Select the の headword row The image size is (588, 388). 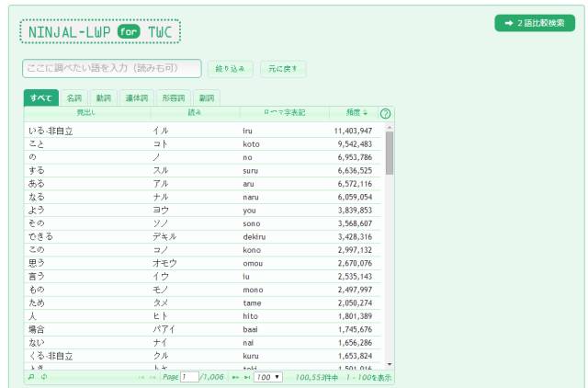[x=202, y=157]
